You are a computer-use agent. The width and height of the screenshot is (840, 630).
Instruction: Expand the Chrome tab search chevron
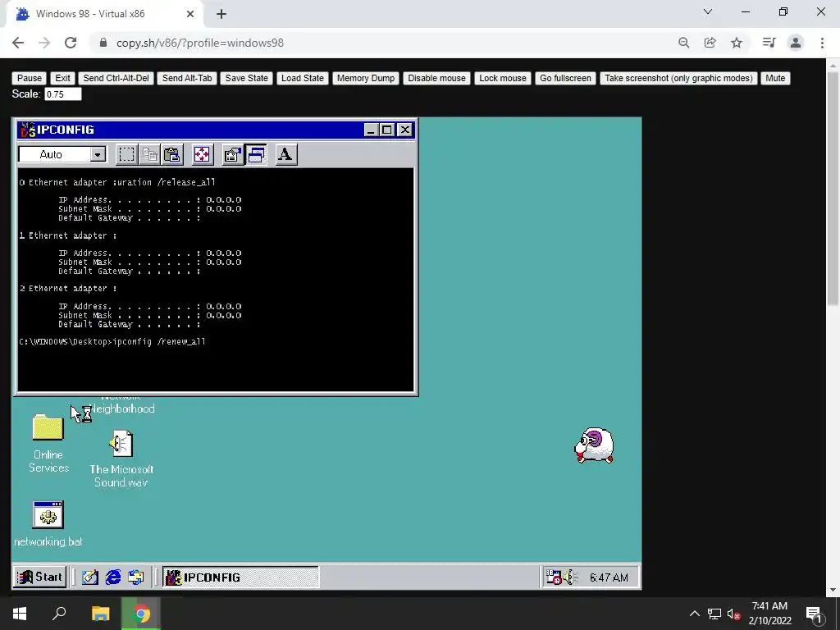coord(708,11)
